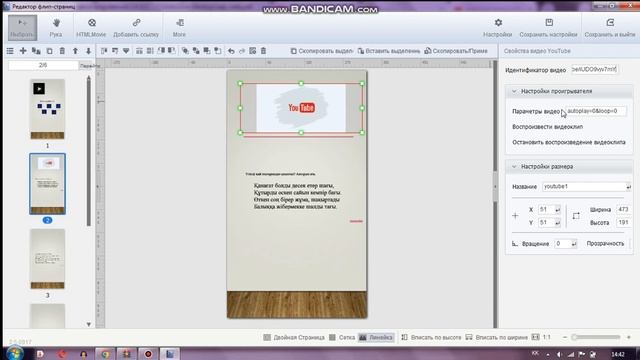Open Настройки gear settings
Image resolution: width=640 pixels, height=360 pixels.
pos(498,28)
